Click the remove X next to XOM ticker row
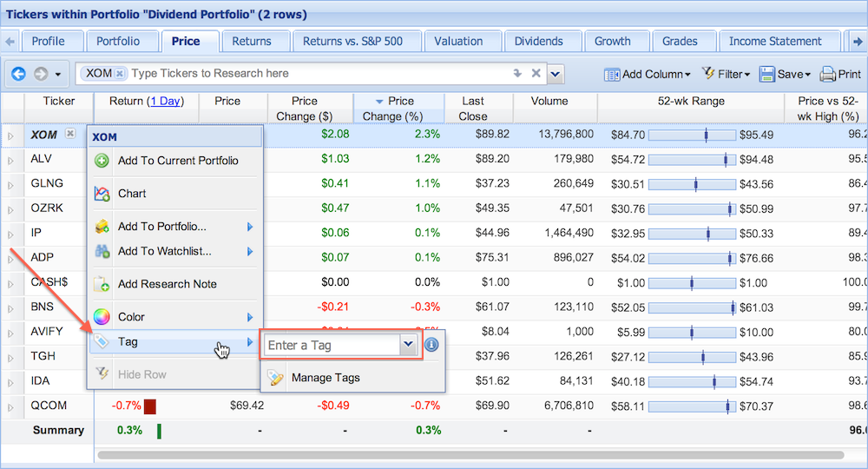The width and height of the screenshot is (868, 469). pos(70,134)
